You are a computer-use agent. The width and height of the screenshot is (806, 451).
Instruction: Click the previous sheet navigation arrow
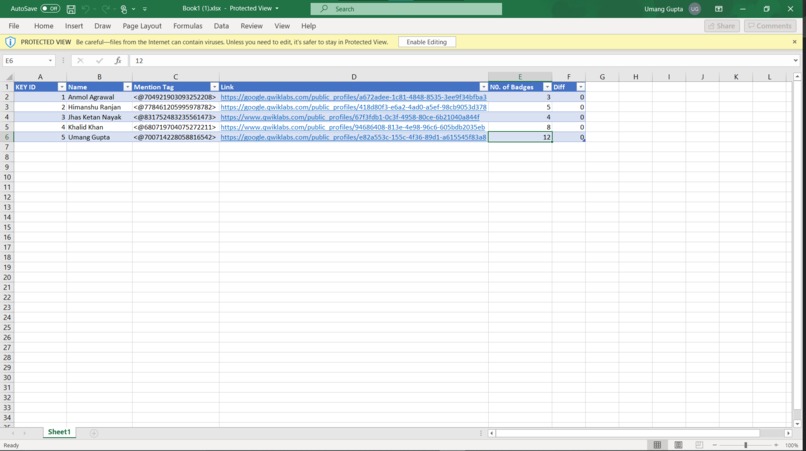13,434
